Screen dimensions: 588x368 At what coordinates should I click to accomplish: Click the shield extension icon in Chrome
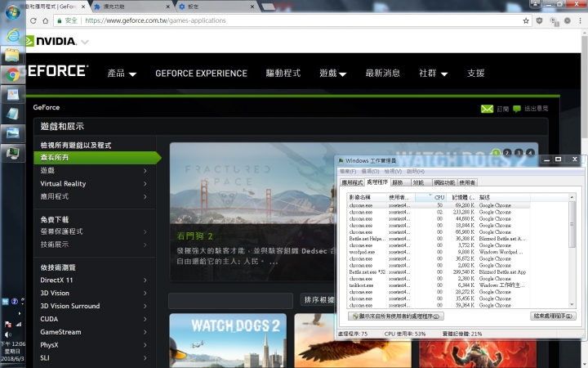coord(539,20)
